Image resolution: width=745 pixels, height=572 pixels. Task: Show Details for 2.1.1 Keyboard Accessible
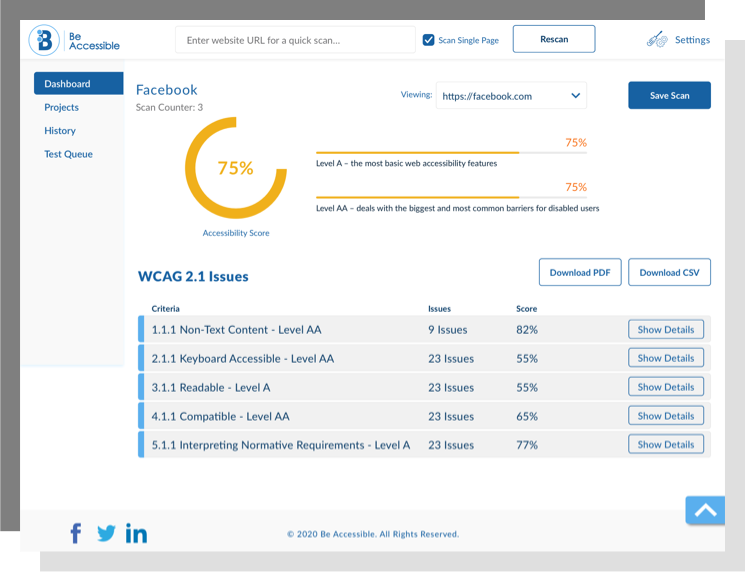(666, 358)
